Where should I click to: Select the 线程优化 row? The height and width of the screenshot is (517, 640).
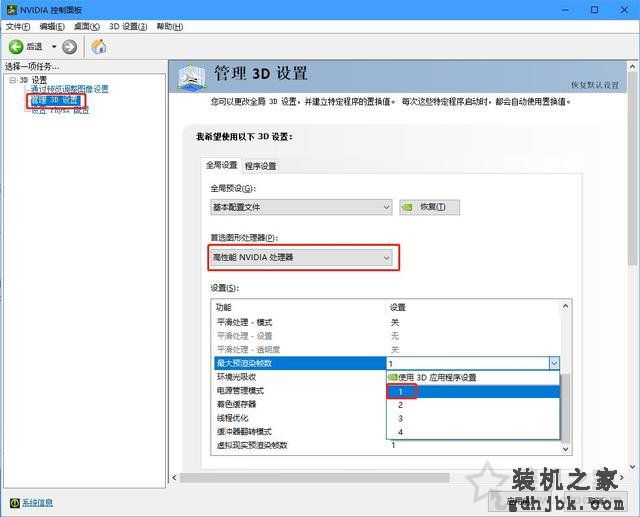[x=300, y=418]
